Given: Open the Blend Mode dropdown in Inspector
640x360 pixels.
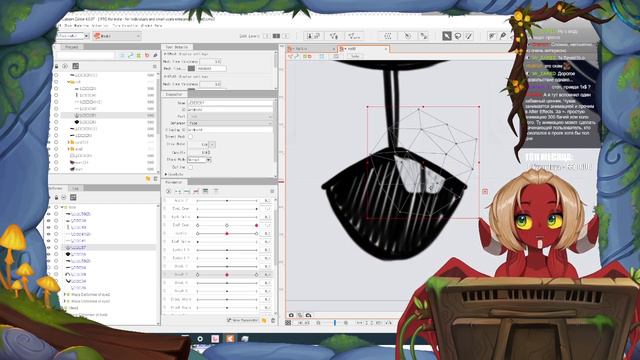Looking at the screenshot, I should click(199, 160).
